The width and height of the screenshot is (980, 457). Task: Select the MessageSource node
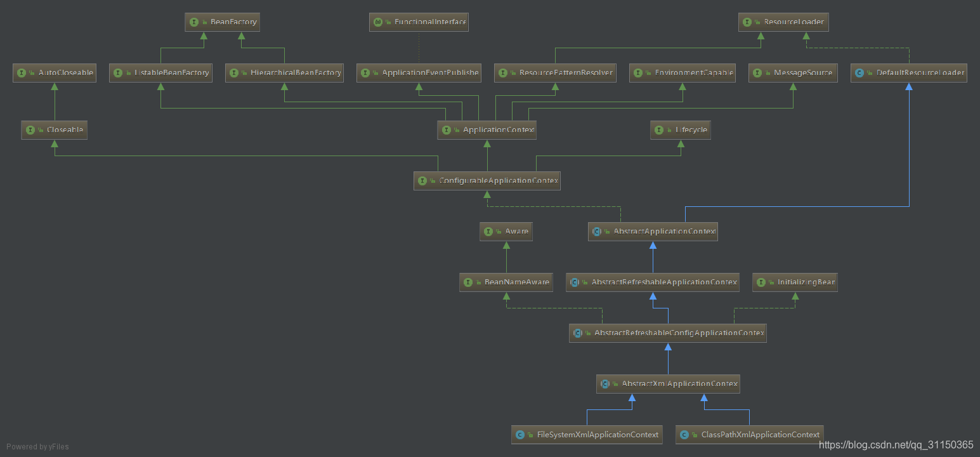coord(793,73)
